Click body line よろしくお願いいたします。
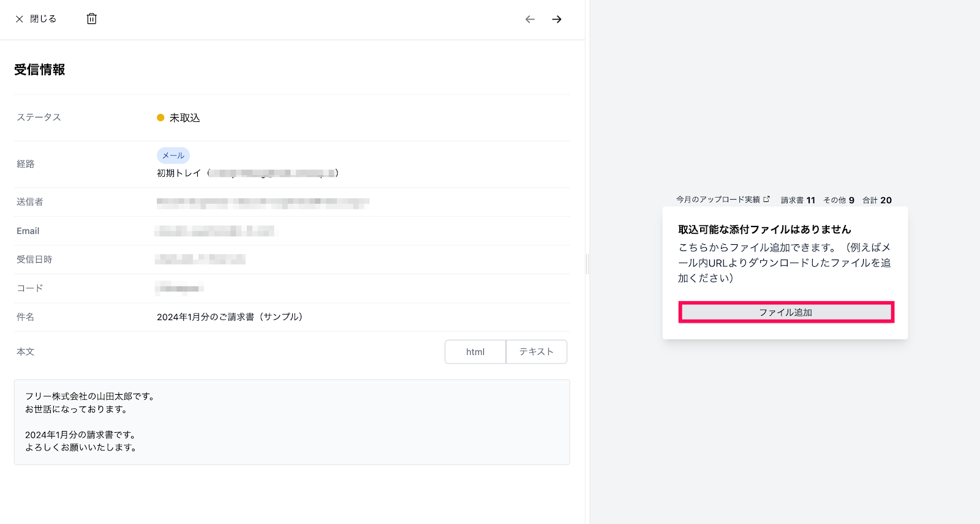The image size is (980, 524). (x=81, y=447)
